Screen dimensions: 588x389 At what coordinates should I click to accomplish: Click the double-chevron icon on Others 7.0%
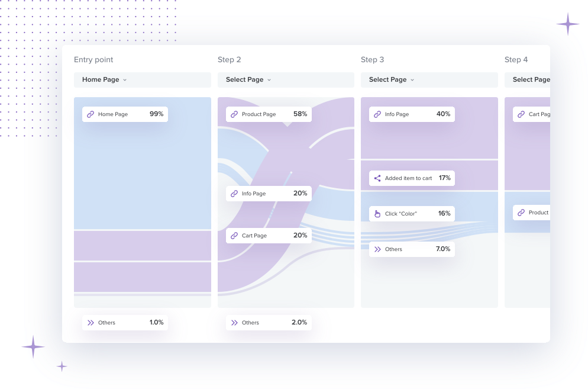377,249
